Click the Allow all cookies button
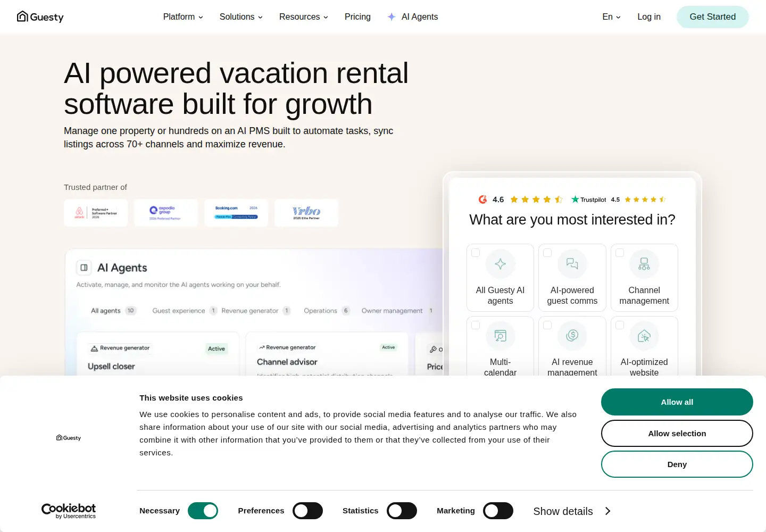Screen dimensions: 766x532 (677, 402)
